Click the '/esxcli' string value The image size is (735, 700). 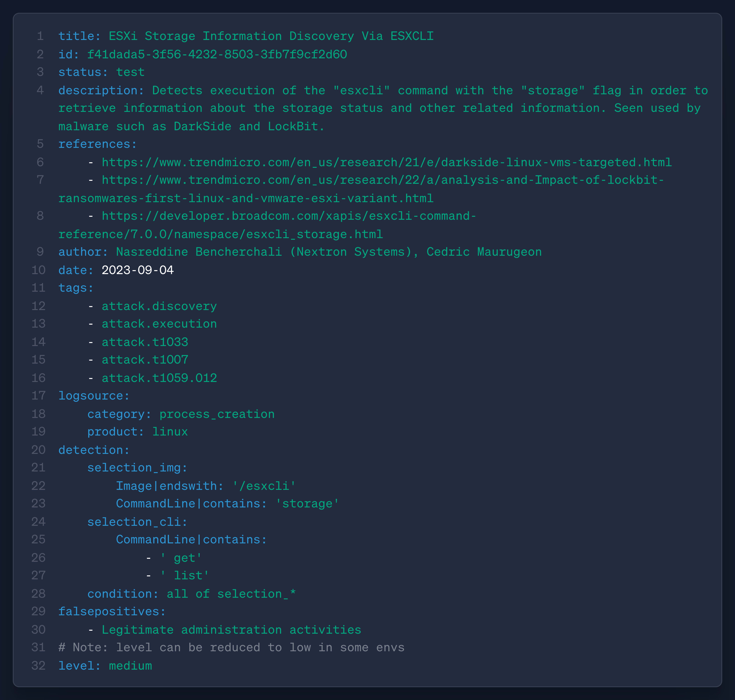[x=264, y=486]
